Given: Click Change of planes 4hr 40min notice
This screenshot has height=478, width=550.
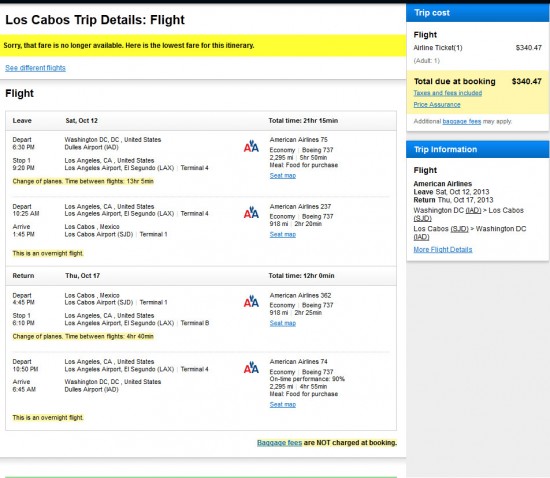Looking at the screenshot, I should (83, 336).
